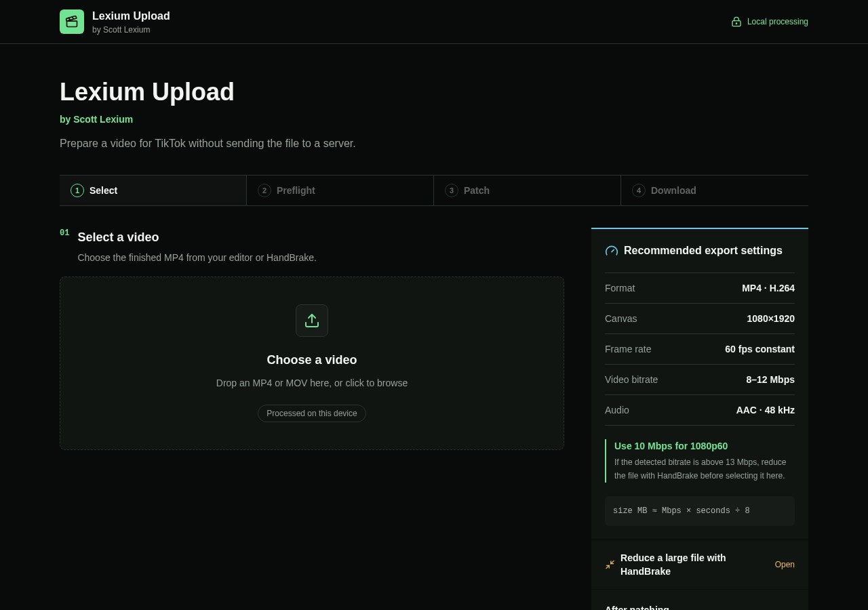The height and width of the screenshot is (610, 868).
Task: Go to the Select step tab
Action: point(153,190)
